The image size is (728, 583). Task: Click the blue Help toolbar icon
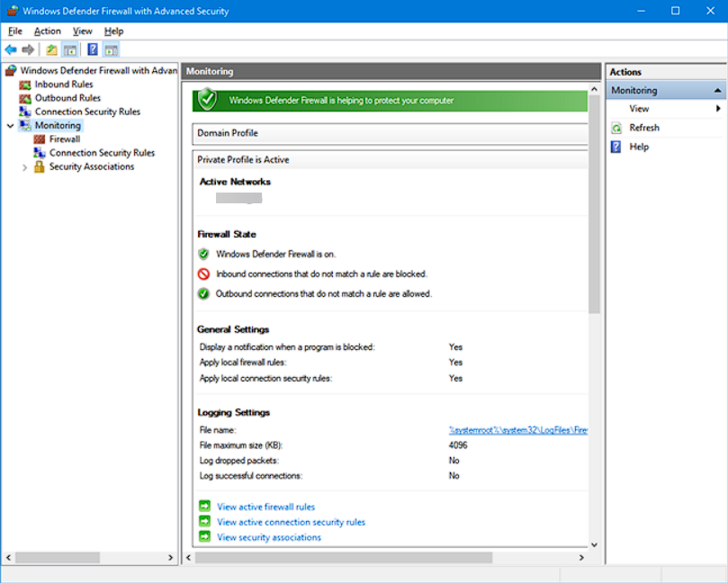coord(93,50)
